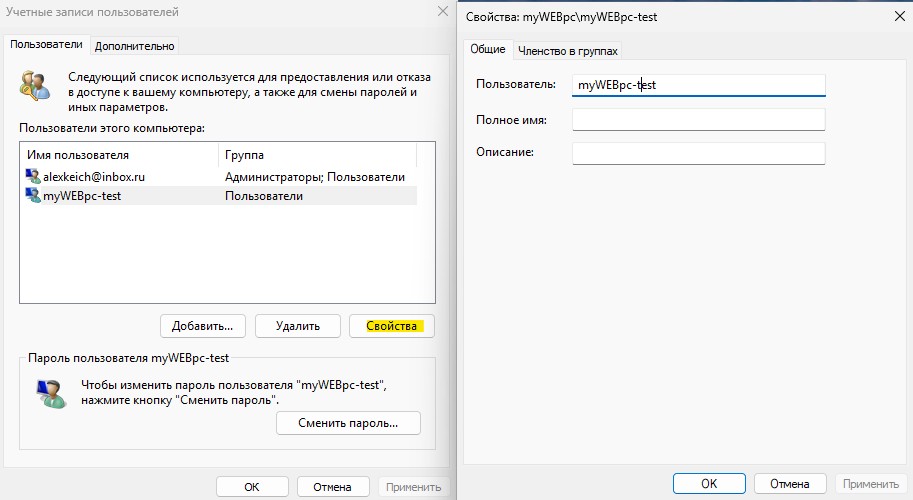Click the Имя пользователя column header
The image size is (913, 500).
coord(121,155)
